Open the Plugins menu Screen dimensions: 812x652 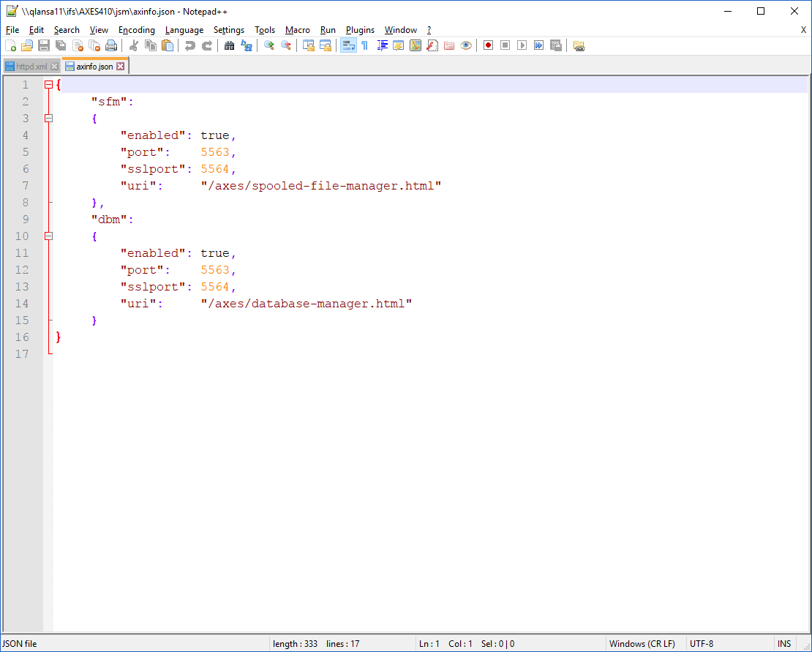pos(360,30)
